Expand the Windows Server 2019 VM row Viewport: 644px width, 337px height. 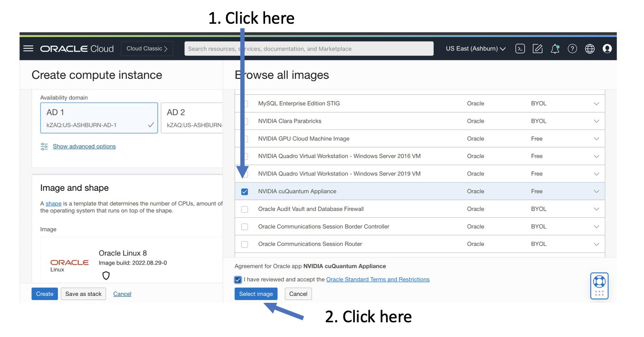(x=597, y=174)
